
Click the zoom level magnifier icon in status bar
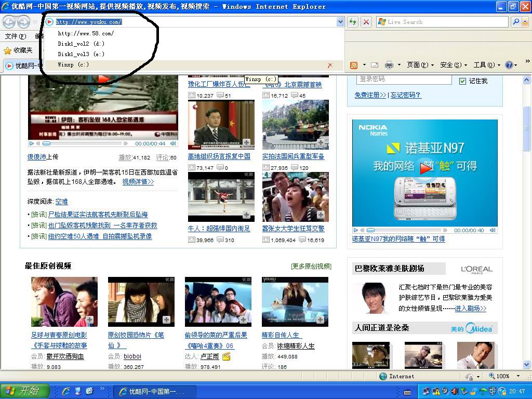(x=491, y=376)
